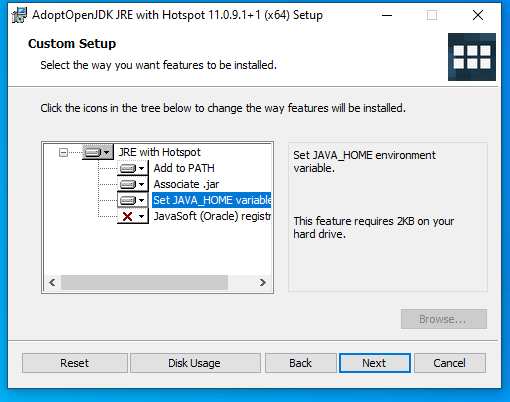Screen dimensions: 510x402
Task: Select the Associate .jar feature label
Action: point(186,184)
